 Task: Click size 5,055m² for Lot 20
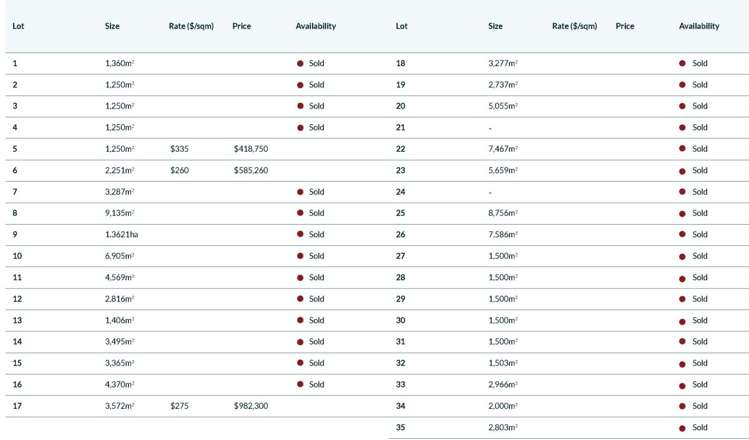pyautogui.click(x=503, y=106)
